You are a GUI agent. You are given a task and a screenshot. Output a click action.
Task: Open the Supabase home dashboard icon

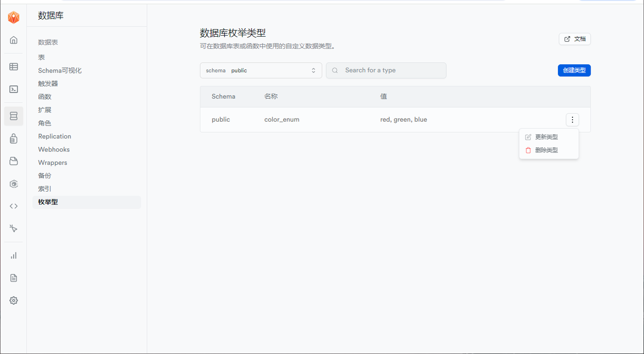point(14,40)
